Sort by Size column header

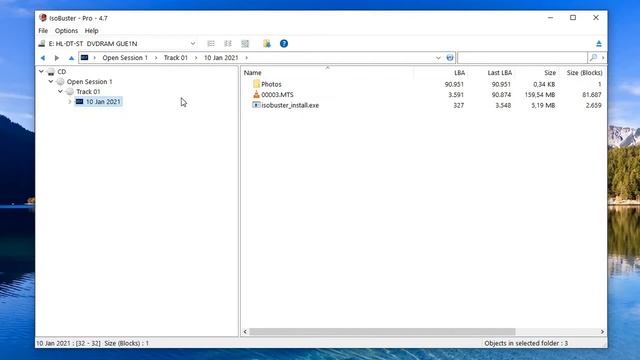click(x=550, y=73)
